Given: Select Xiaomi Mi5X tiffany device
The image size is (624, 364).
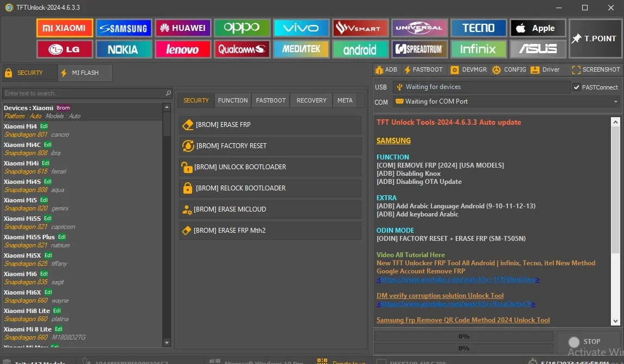Looking at the screenshot, I should point(82,259).
